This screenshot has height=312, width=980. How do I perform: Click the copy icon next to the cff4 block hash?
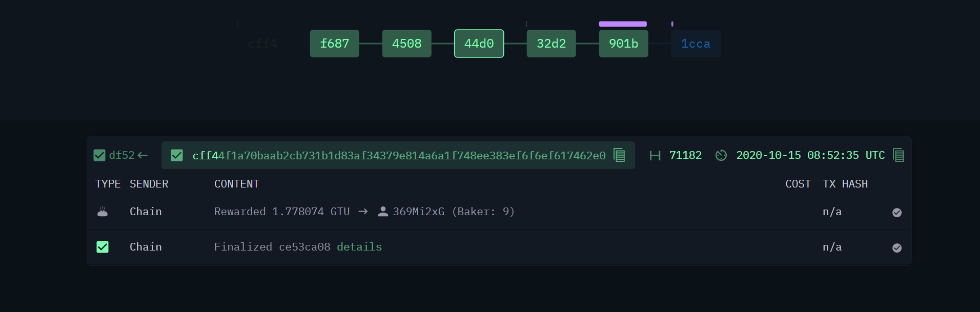tap(619, 155)
